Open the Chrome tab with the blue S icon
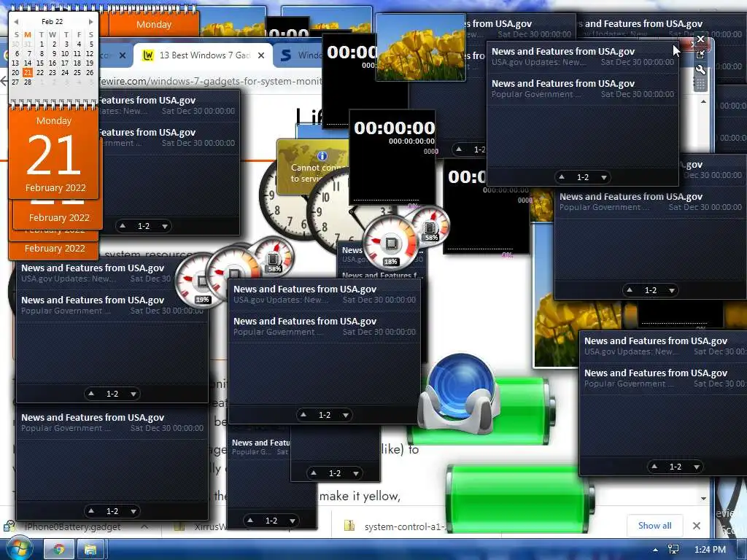The height and width of the screenshot is (560, 747). coord(300,55)
